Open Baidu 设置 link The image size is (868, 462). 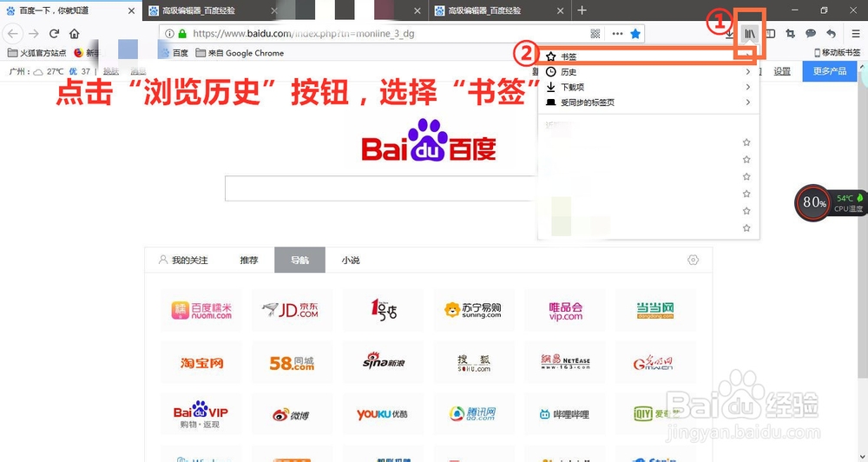click(x=782, y=71)
